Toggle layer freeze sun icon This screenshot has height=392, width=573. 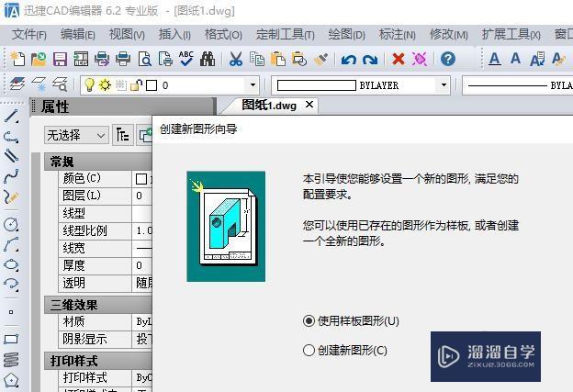pyautogui.click(x=105, y=84)
